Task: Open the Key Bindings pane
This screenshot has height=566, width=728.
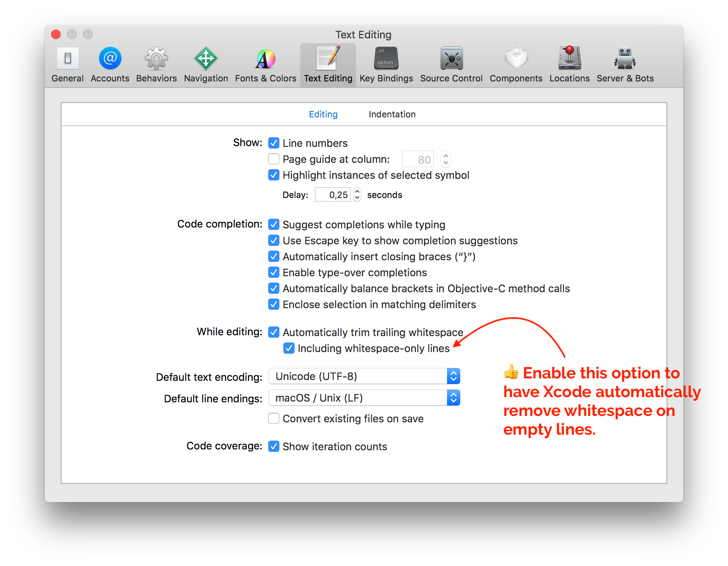Action: pos(386,65)
